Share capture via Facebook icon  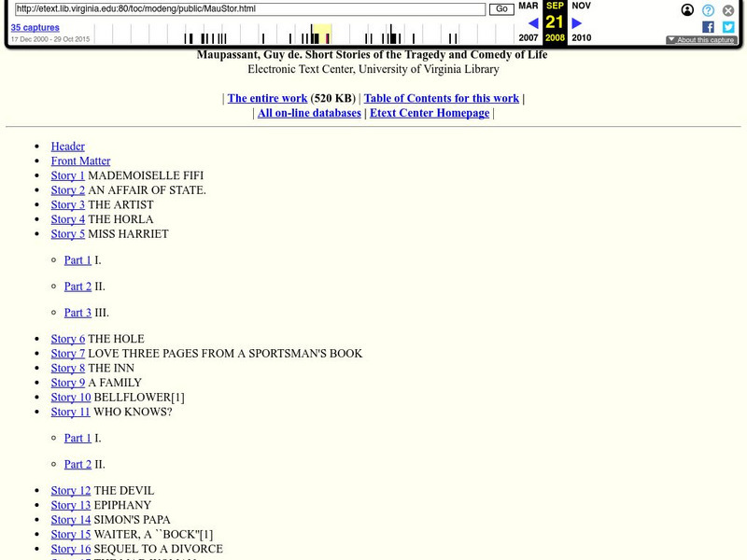click(x=708, y=27)
